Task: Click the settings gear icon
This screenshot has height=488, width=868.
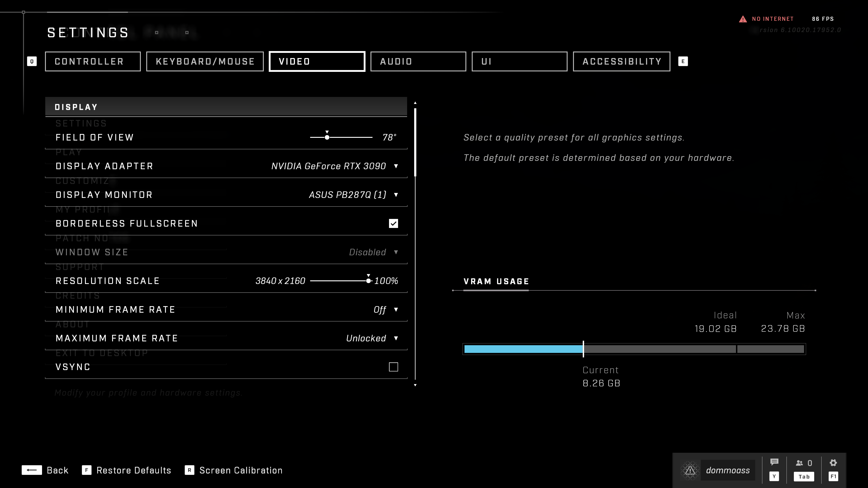Action: (833, 463)
